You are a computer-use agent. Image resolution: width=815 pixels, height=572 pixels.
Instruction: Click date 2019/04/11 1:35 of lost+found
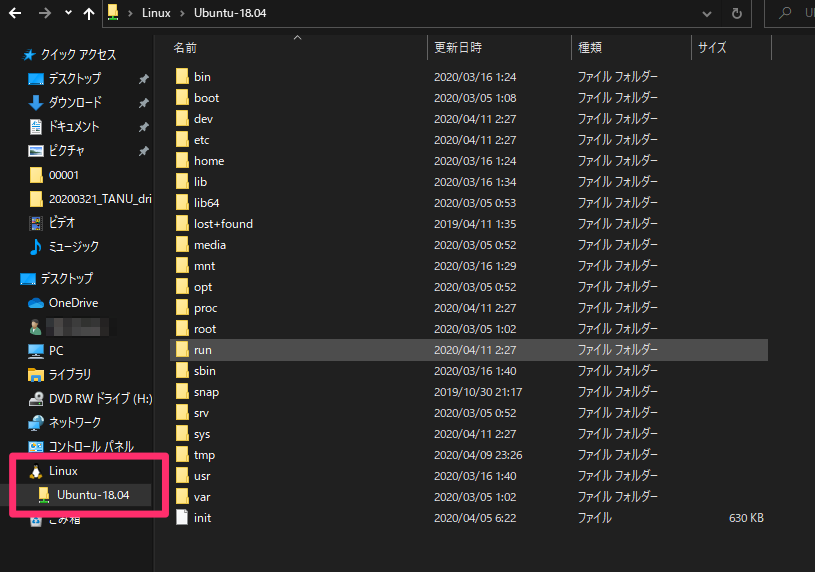point(475,224)
